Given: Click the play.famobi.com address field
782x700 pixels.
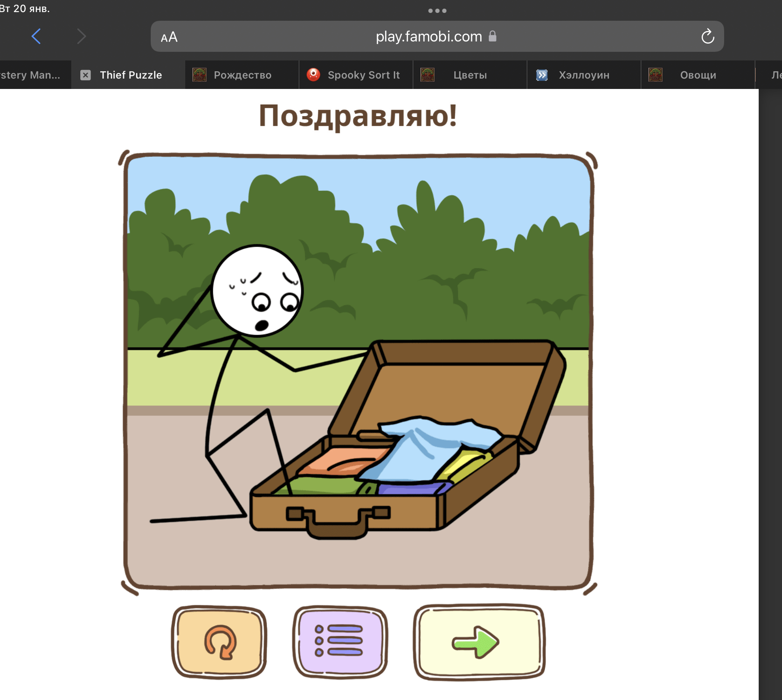Looking at the screenshot, I should point(428,37).
